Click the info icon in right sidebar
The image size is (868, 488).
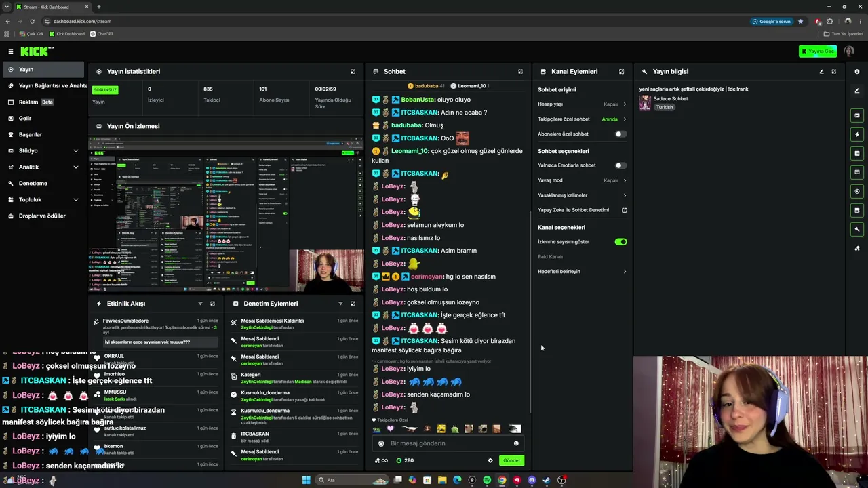tap(857, 71)
